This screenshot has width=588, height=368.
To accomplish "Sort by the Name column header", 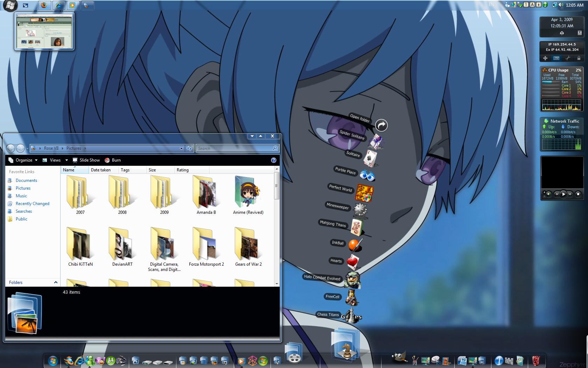I will coord(75,170).
